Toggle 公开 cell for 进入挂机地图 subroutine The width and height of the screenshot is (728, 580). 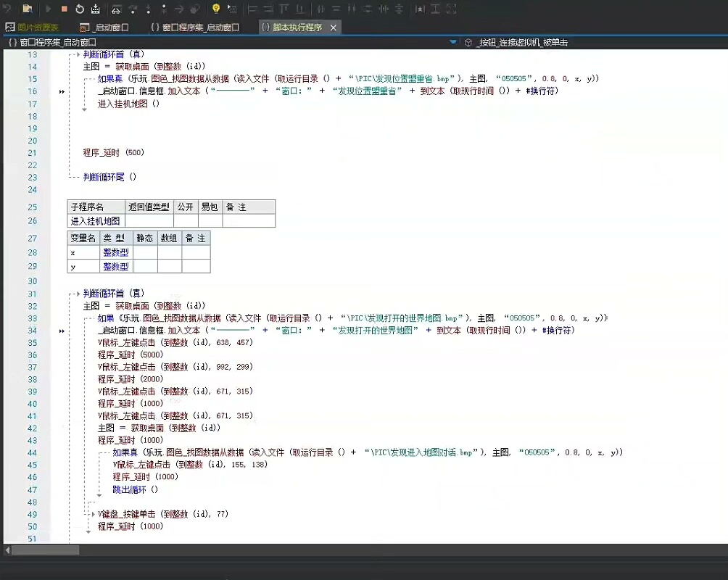point(186,221)
